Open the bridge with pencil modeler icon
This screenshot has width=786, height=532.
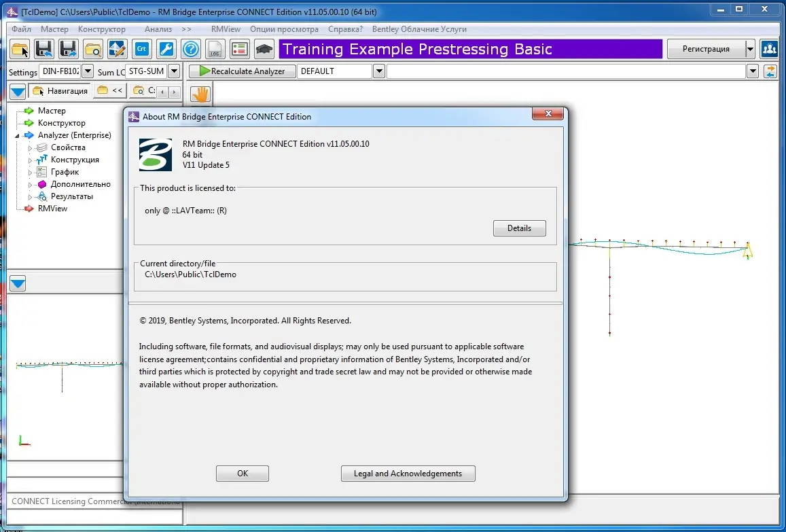click(118, 49)
